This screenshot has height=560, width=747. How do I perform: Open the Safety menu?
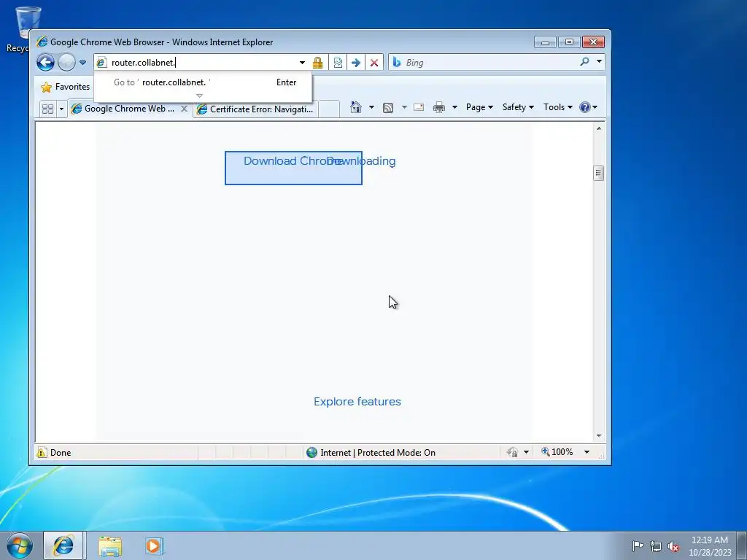click(x=518, y=107)
